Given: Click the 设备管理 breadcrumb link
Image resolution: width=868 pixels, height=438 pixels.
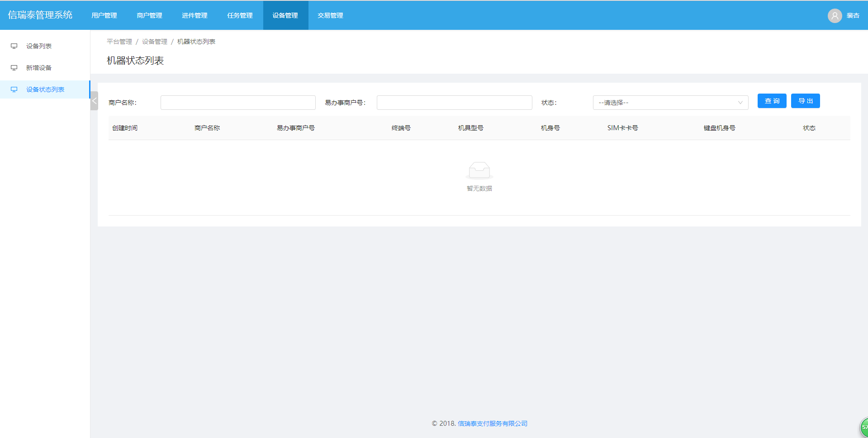Looking at the screenshot, I should 155,42.
